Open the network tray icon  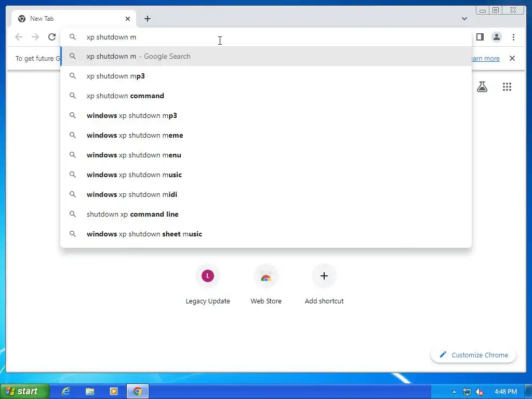pyautogui.click(x=467, y=392)
